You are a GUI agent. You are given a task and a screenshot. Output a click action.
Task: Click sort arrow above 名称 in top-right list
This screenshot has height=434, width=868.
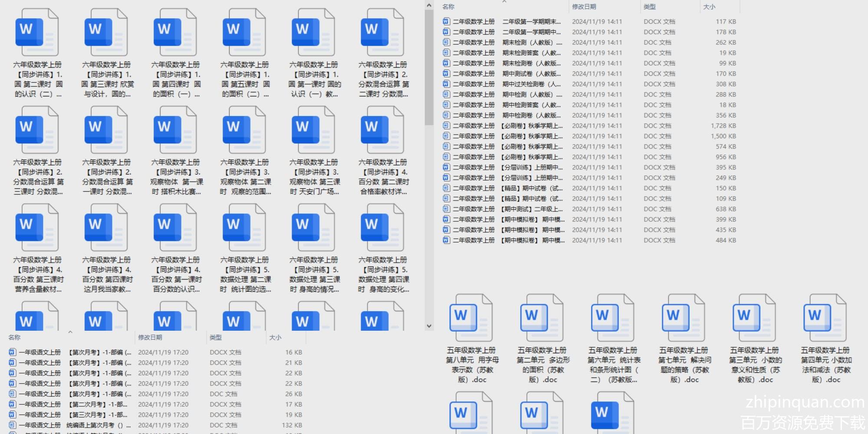(504, 2)
